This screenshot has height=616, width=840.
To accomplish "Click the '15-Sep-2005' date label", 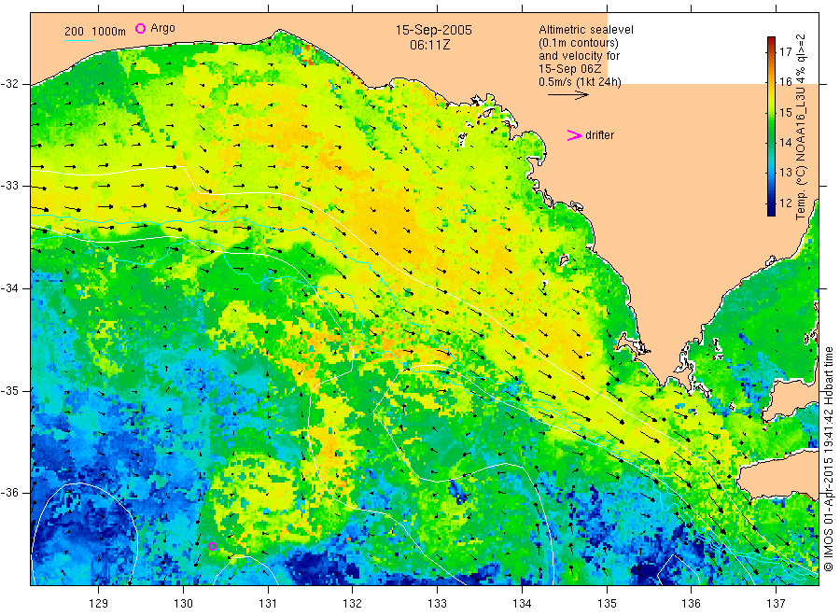I will tap(433, 30).
